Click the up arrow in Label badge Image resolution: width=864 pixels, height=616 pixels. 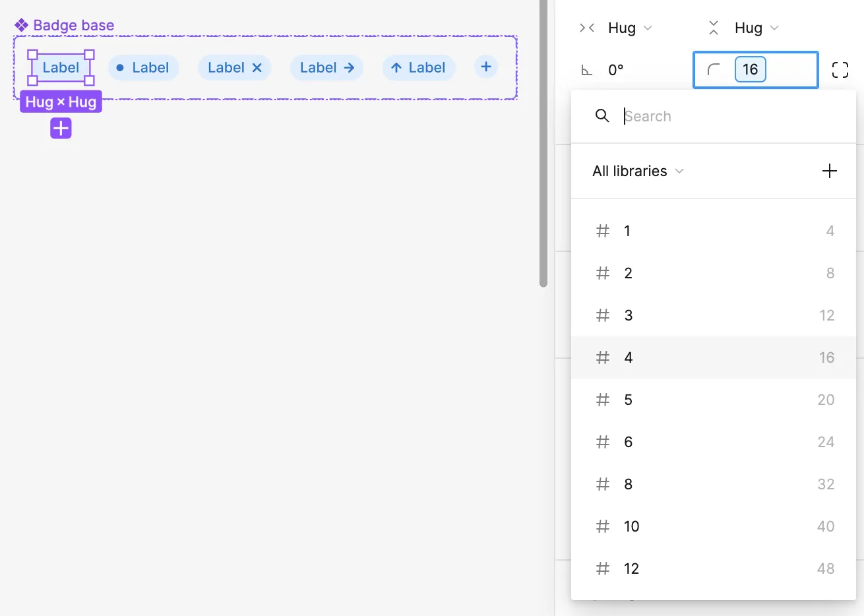coord(396,68)
